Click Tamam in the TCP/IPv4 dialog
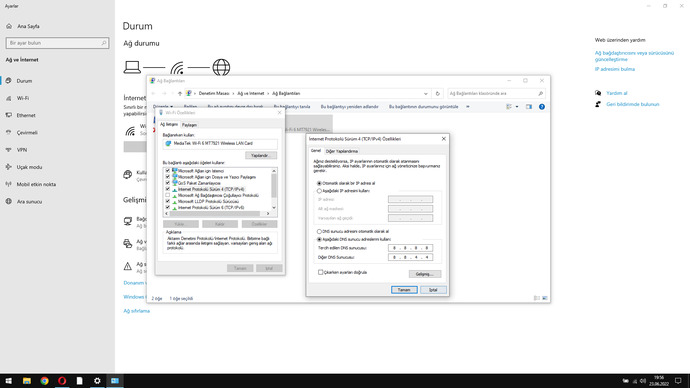This screenshot has width=690, height=388. (404, 290)
